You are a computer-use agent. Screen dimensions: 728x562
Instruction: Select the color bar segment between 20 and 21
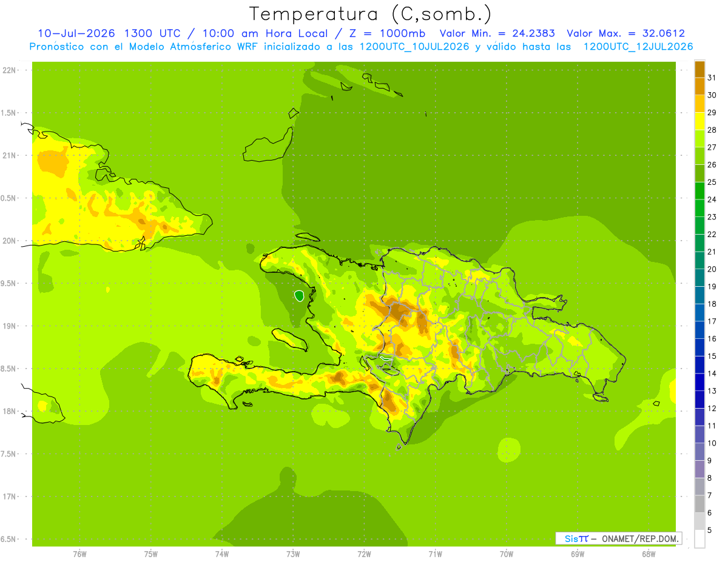(x=699, y=261)
